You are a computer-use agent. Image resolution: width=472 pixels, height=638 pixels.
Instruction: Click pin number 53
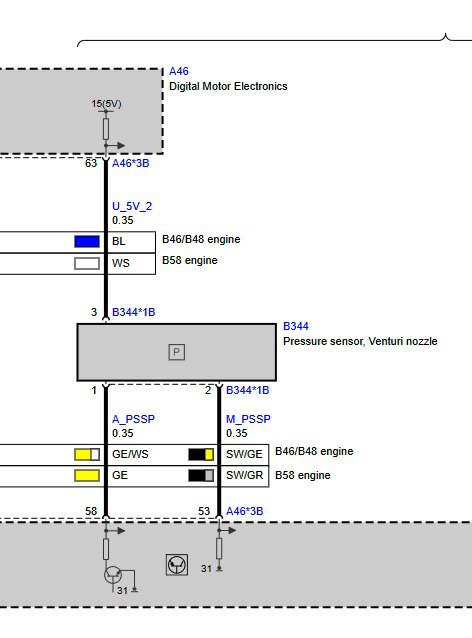coord(204,511)
